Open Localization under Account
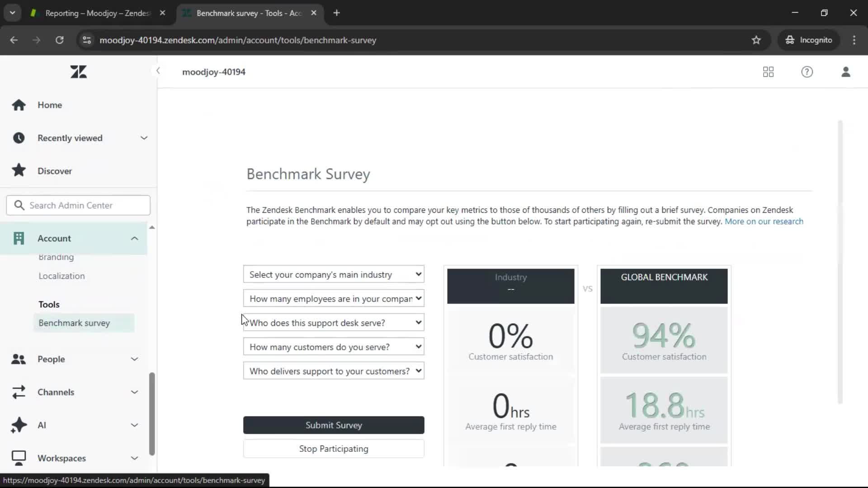The image size is (868, 488). [61, 276]
